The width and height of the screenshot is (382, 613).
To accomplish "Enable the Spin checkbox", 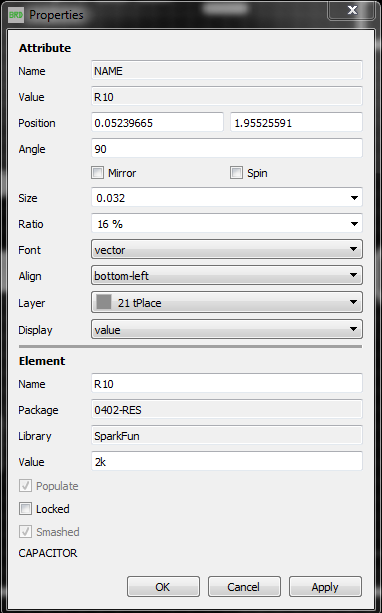I will click(x=236, y=173).
